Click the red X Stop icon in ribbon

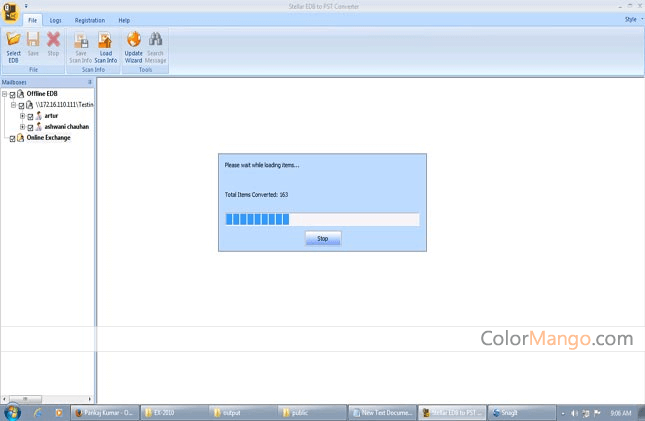(x=53, y=39)
